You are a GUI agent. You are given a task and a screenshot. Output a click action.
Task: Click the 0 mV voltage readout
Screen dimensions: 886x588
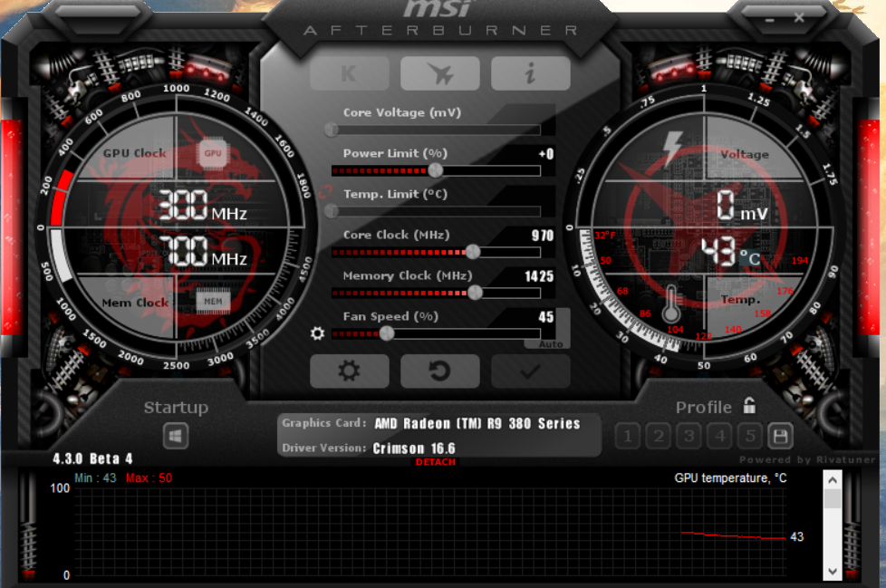click(x=742, y=206)
